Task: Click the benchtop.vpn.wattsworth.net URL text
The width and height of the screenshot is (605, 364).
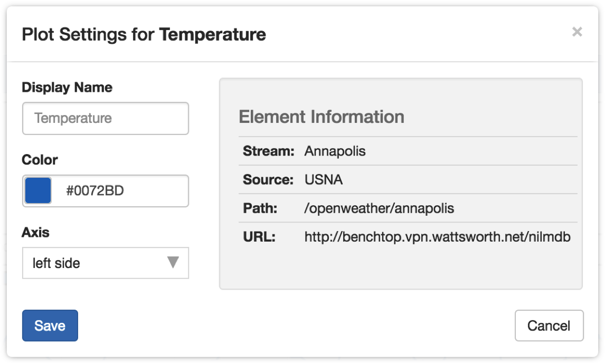Action: coord(437,237)
